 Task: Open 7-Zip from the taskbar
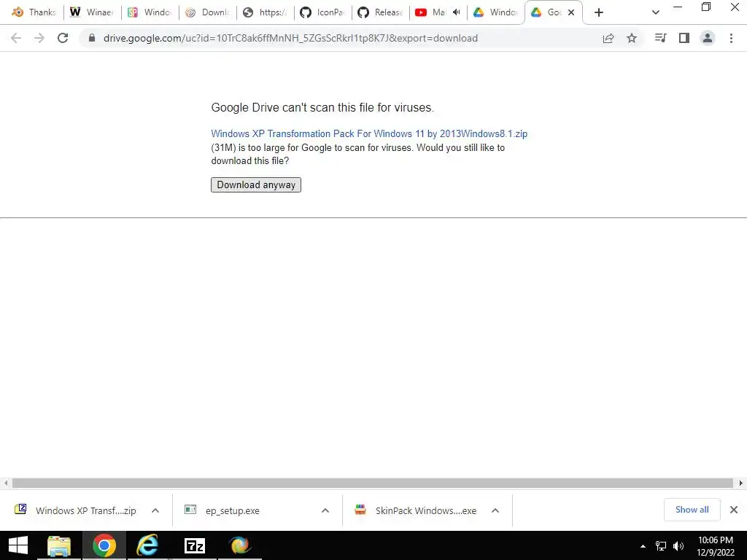(194, 545)
